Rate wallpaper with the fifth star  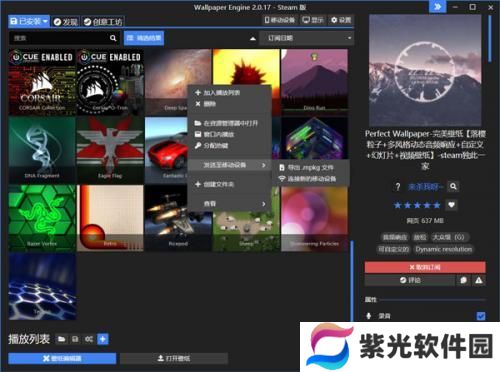[437, 205]
